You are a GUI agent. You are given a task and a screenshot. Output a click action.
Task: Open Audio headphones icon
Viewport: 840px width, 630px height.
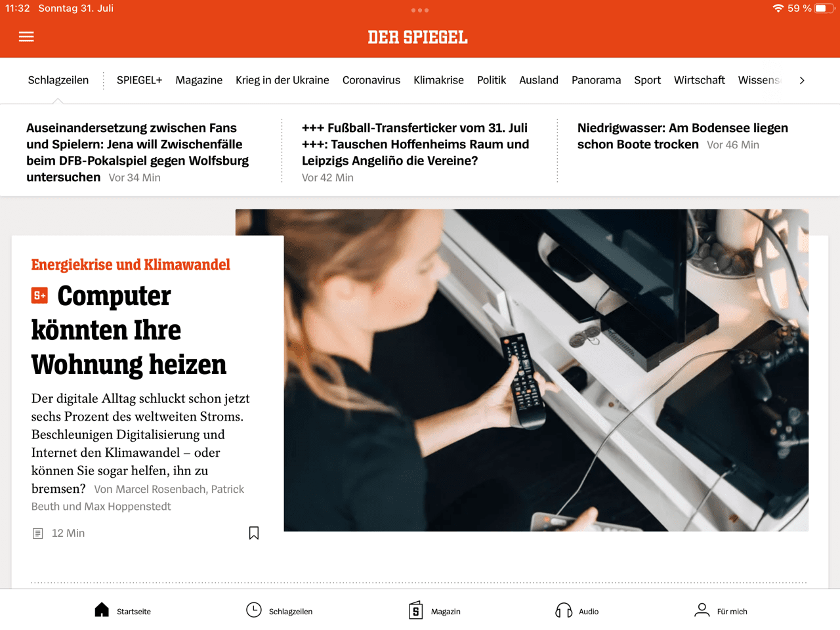click(x=564, y=610)
